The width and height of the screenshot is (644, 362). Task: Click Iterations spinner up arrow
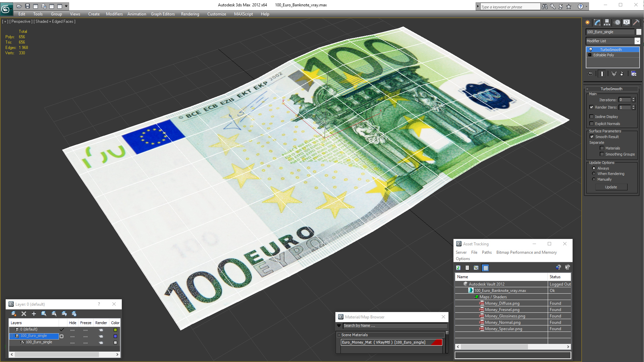click(x=633, y=99)
